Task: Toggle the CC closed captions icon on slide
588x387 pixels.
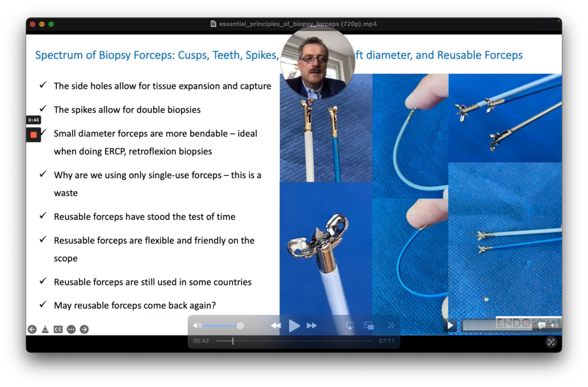Action: click(x=58, y=330)
